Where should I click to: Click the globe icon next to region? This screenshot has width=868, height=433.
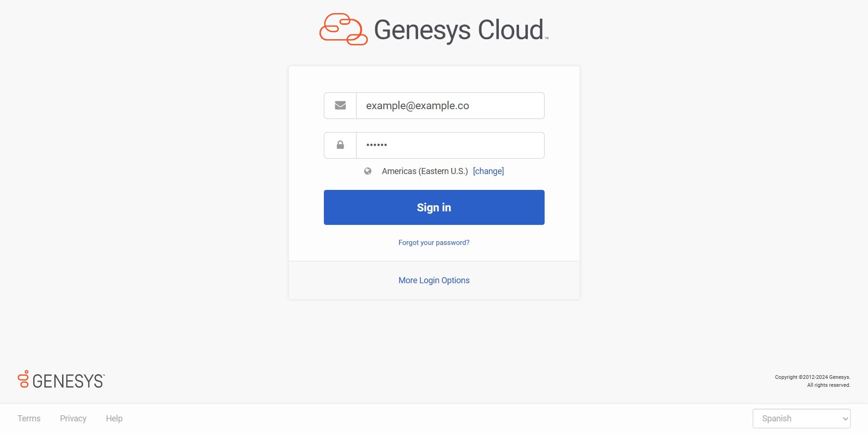pyautogui.click(x=368, y=171)
